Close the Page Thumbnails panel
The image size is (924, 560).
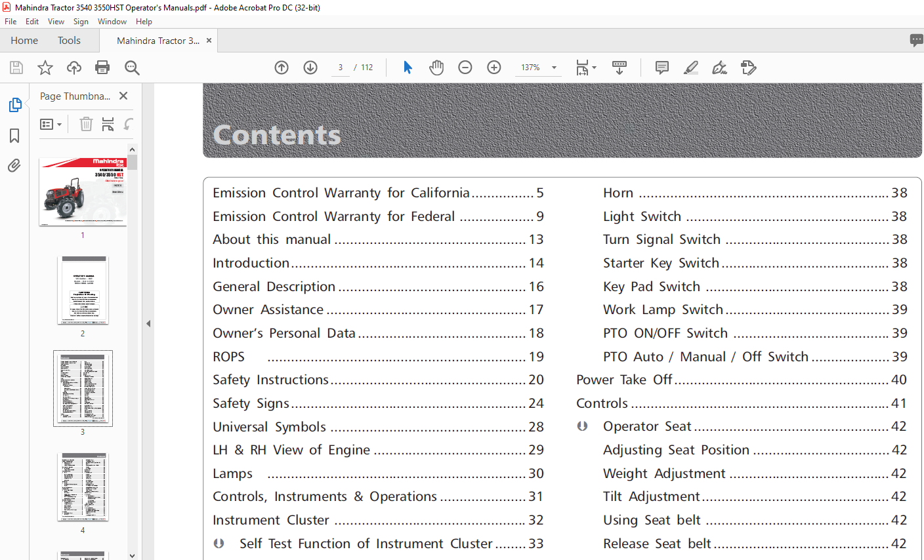[123, 96]
